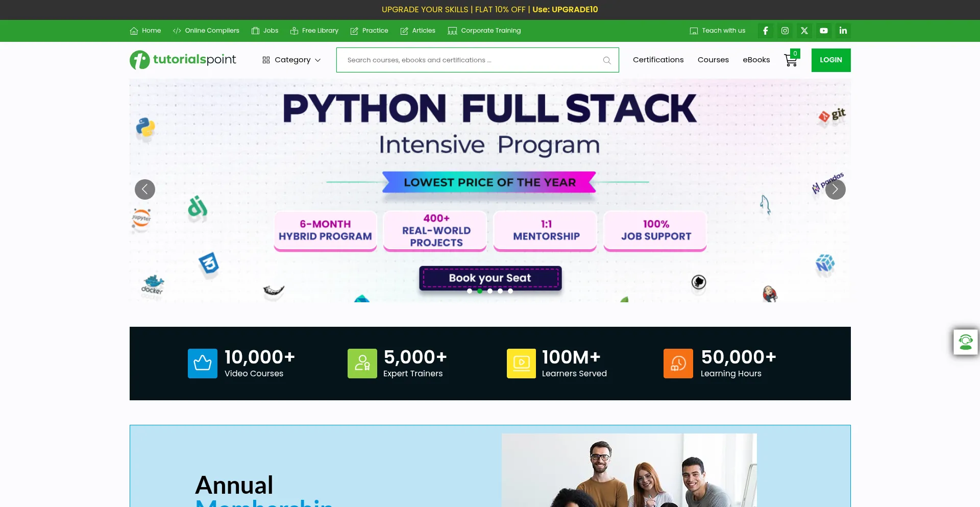This screenshot has width=980, height=507.
Task: Click the Annual Membership team photo
Action: click(629, 470)
